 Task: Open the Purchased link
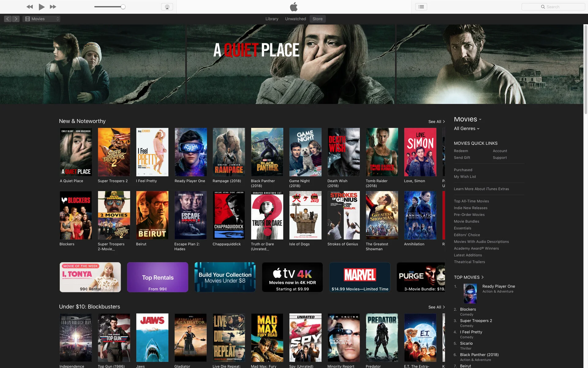tap(463, 170)
